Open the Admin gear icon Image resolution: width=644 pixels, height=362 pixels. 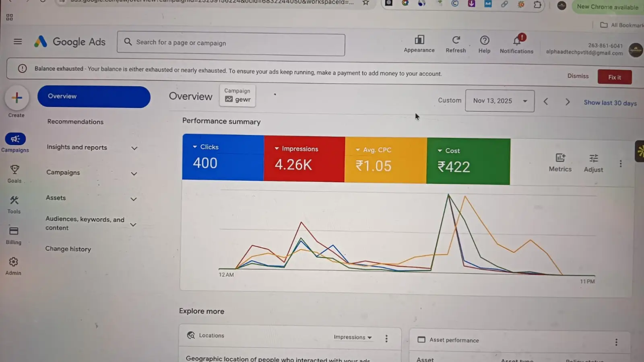click(x=13, y=262)
